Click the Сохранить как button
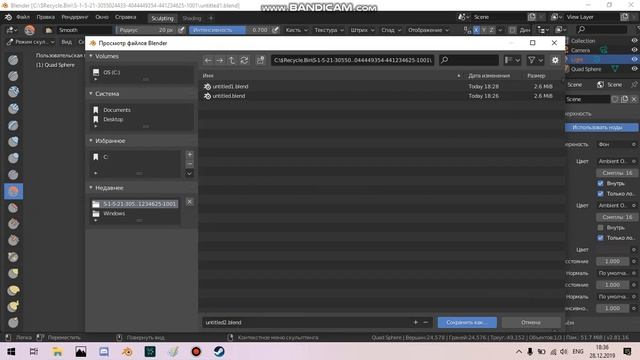The width and height of the screenshot is (640, 360). 467,322
